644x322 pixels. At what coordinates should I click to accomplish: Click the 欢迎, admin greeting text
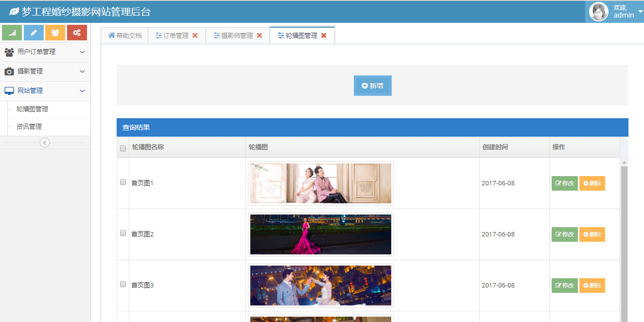pos(624,12)
